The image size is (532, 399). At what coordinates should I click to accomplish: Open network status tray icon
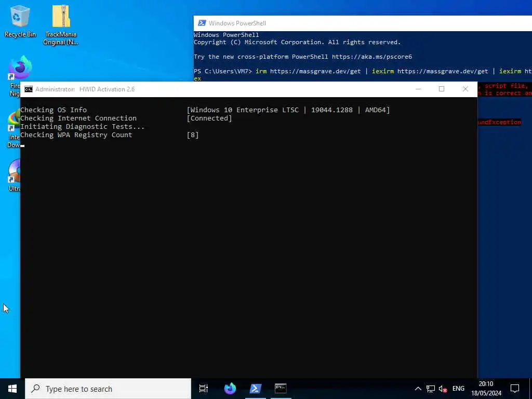click(431, 389)
